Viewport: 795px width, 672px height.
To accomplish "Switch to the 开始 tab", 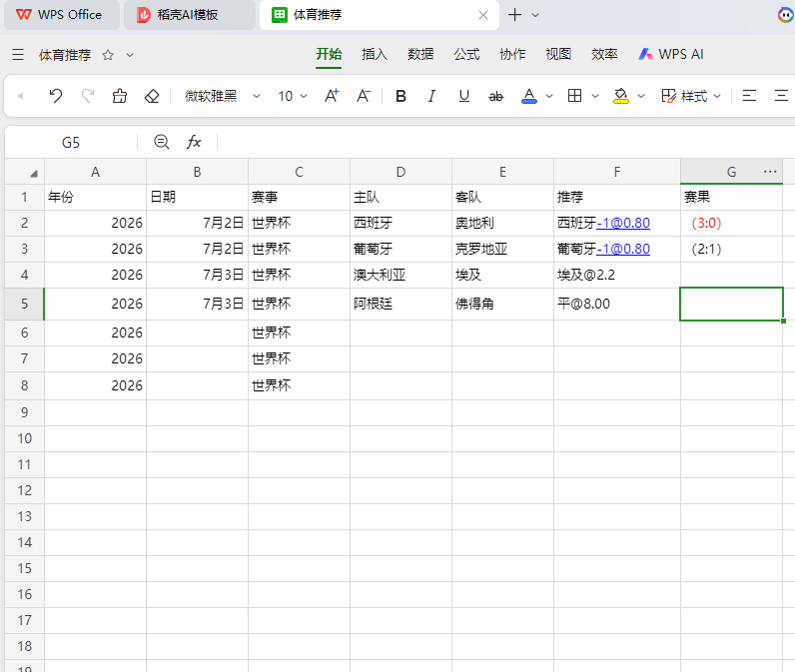I will point(329,54).
